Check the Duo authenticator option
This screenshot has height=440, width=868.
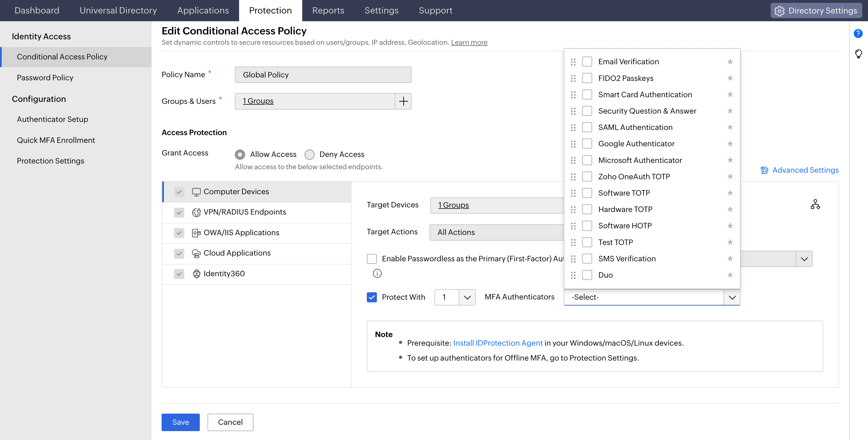(587, 275)
